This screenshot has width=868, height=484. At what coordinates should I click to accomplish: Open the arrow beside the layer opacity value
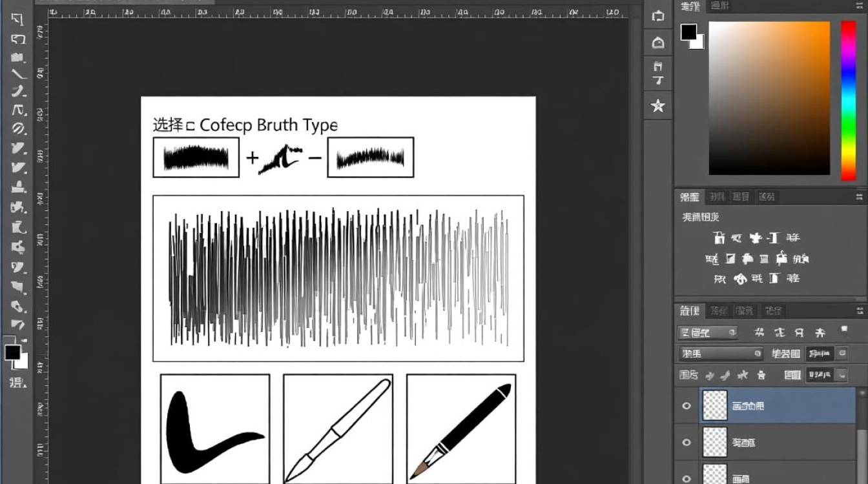(x=842, y=354)
